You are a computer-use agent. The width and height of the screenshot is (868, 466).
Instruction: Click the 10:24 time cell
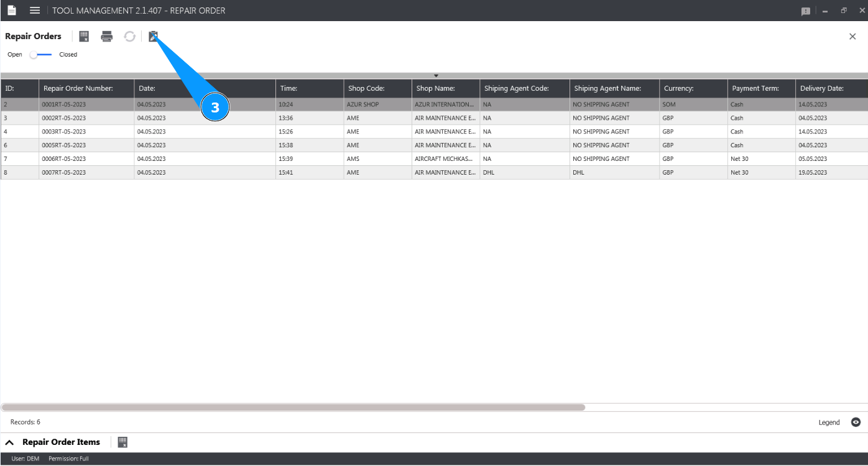[310, 104]
